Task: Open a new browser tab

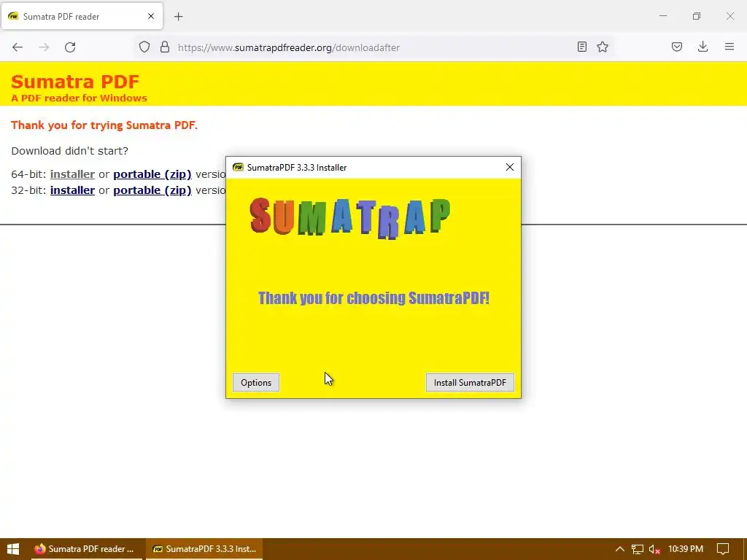Action: [x=179, y=17]
